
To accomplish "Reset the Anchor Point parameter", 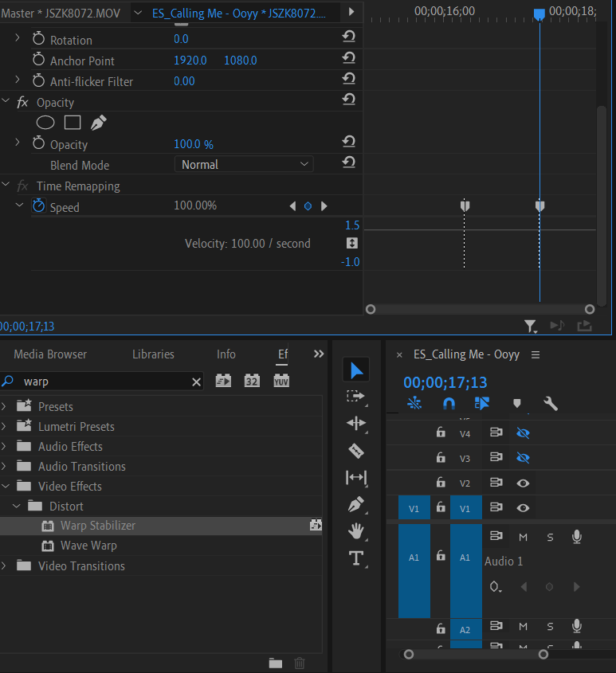I will [x=348, y=61].
